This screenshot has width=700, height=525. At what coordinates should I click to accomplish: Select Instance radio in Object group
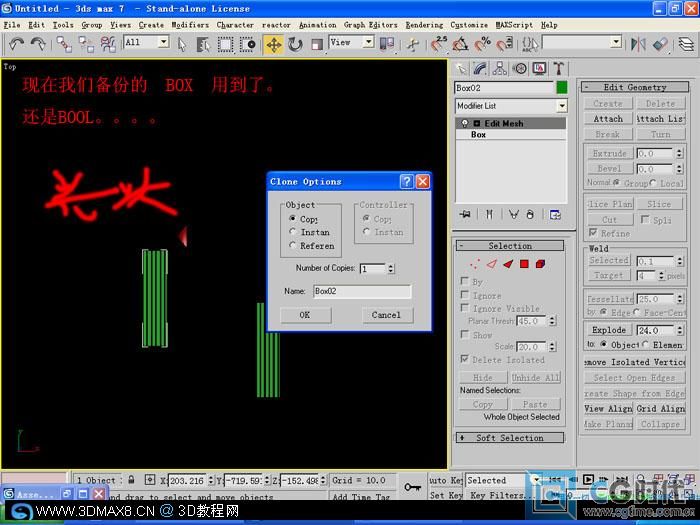(293, 232)
